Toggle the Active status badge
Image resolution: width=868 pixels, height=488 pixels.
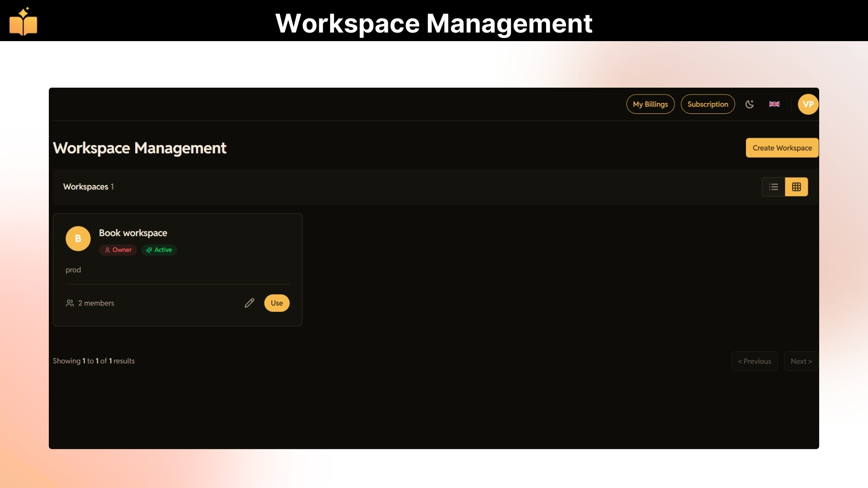[x=158, y=249]
